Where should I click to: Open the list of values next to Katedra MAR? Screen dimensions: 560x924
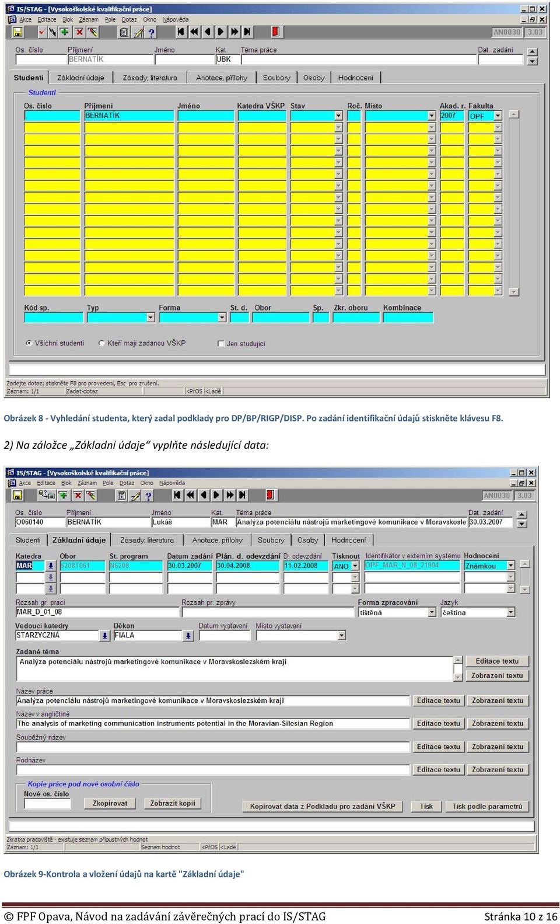[x=51, y=566]
